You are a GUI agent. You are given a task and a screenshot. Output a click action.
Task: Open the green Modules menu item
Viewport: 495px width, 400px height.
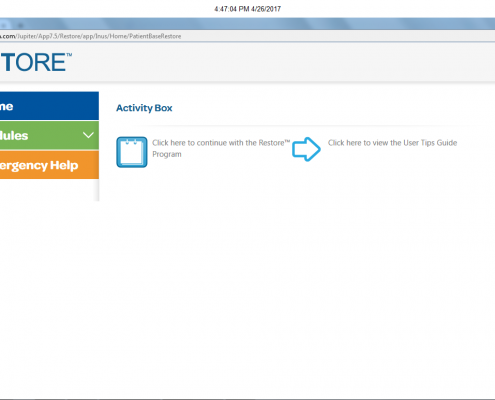[49, 135]
